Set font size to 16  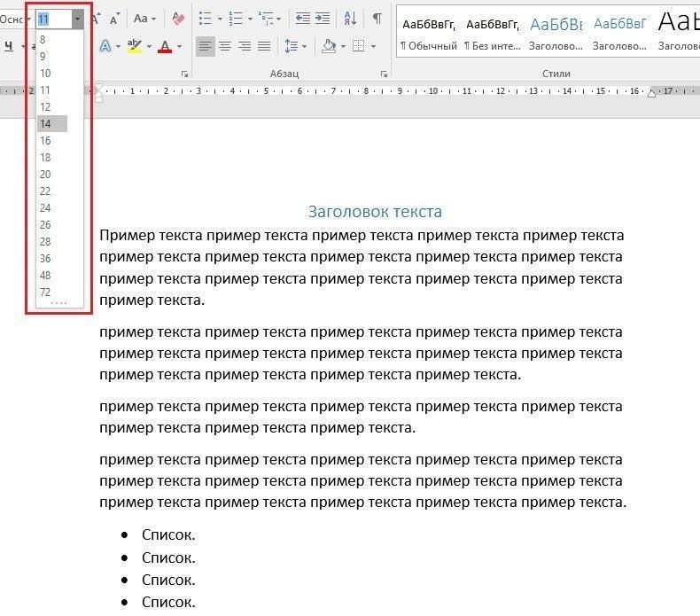pyautogui.click(x=60, y=141)
